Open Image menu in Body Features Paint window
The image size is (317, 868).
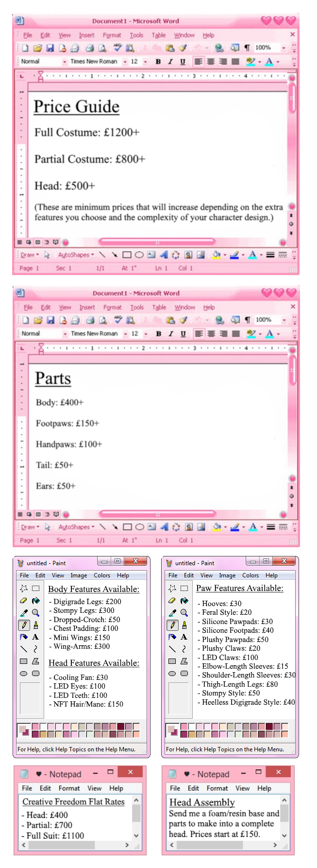[x=79, y=575]
